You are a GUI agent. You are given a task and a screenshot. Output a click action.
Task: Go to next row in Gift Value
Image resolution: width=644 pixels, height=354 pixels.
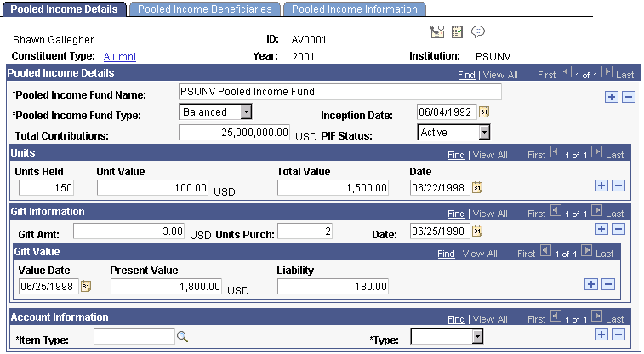coord(587,251)
